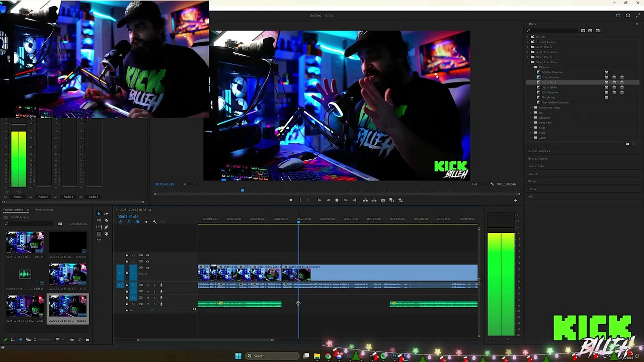This screenshot has height=362, width=644.
Task: Select the Slip tool
Action: [99, 227]
